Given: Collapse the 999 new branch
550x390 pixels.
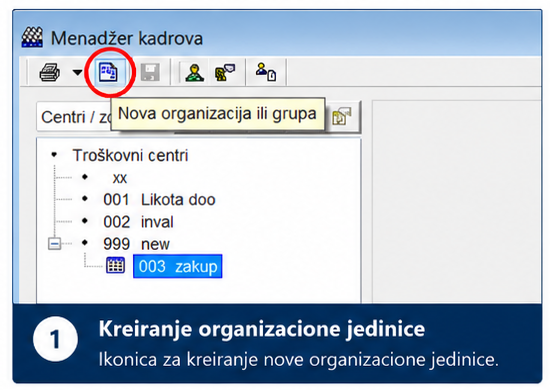Looking at the screenshot, I should point(54,243).
